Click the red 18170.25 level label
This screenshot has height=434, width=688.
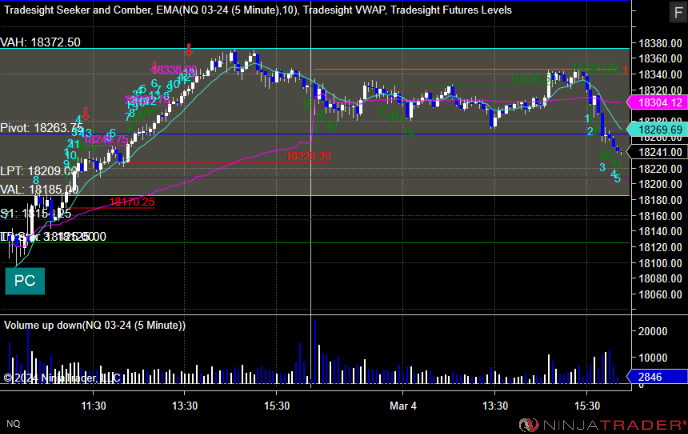click(132, 202)
